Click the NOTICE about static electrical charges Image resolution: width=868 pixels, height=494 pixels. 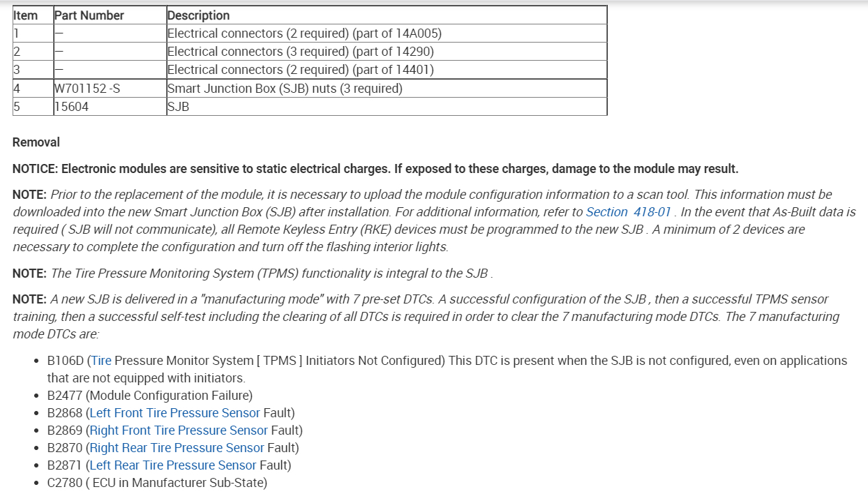point(375,169)
